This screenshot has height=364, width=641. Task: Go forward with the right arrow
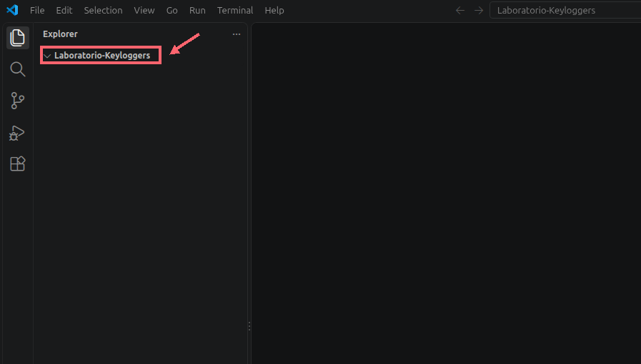tap(479, 10)
